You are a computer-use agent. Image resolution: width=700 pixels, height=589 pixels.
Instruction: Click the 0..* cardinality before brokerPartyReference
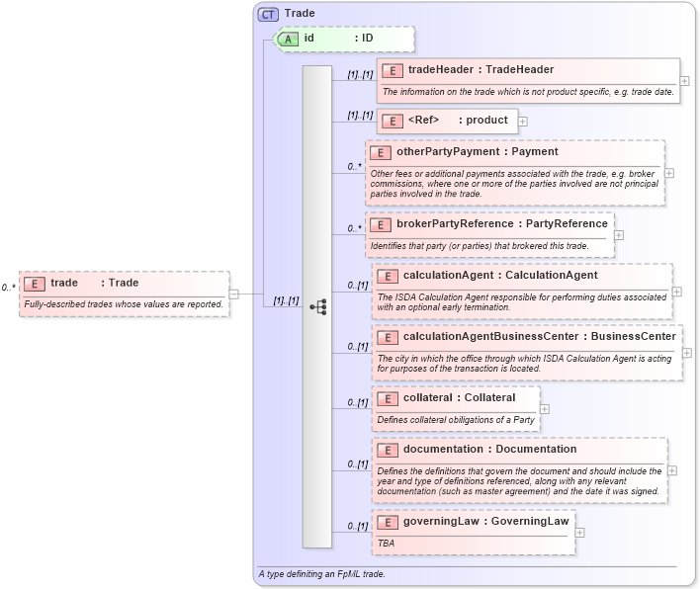pos(355,228)
